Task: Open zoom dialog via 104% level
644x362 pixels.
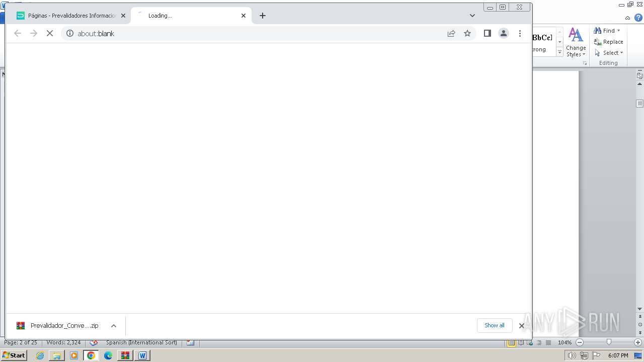Action: pyautogui.click(x=565, y=342)
